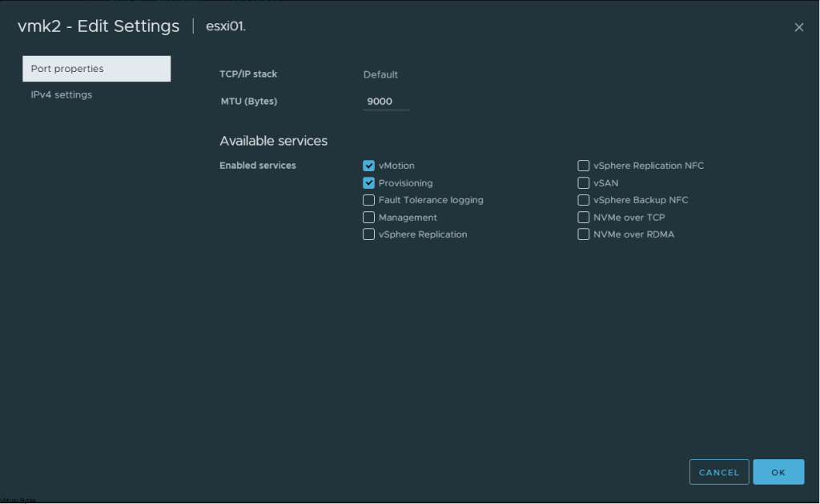Check the vSphere Replication checkbox

(x=368, y=234)
